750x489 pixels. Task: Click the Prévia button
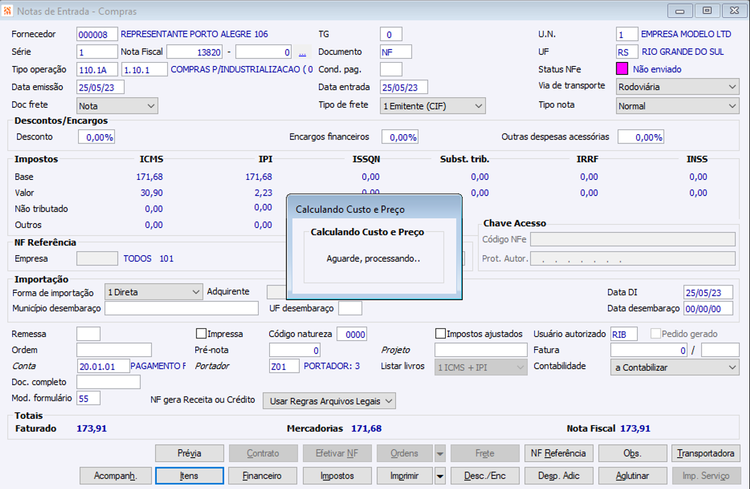[189, 453]
